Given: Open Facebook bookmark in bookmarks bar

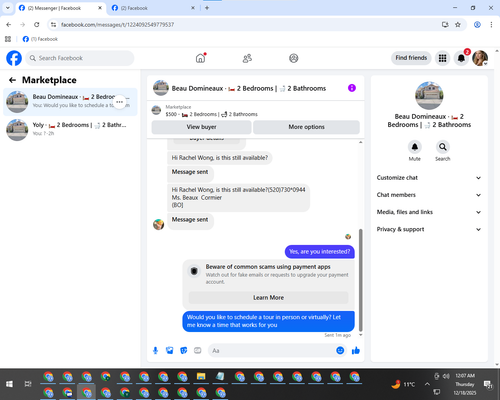Looking at the screenshot, I should pyautogui.click(x=40, y=39).
